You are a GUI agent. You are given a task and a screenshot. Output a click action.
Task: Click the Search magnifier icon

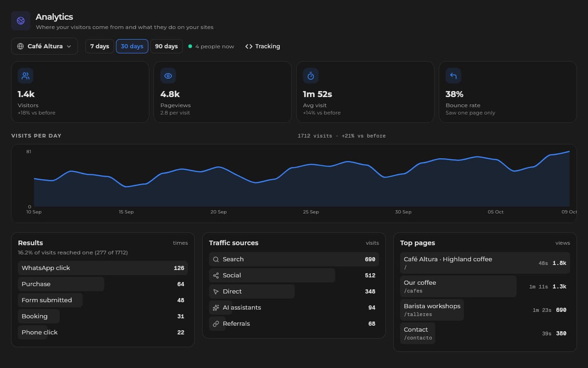(216, 259)
